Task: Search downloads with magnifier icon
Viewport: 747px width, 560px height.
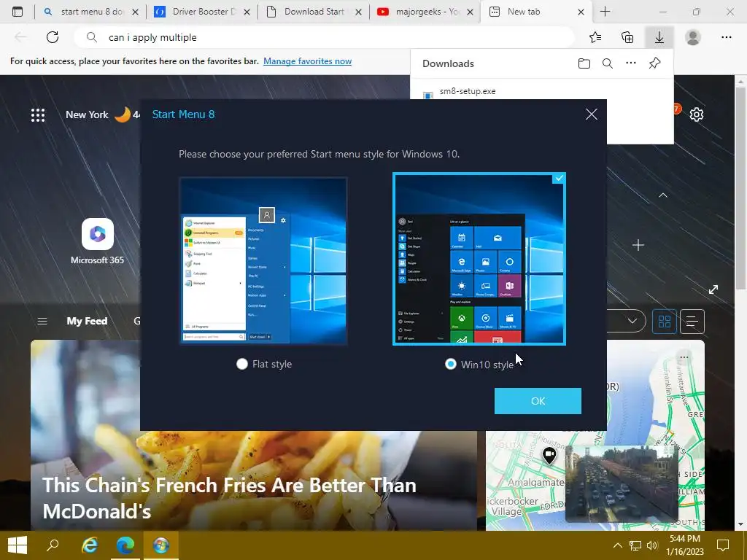Action: click(x=608, y=63)
